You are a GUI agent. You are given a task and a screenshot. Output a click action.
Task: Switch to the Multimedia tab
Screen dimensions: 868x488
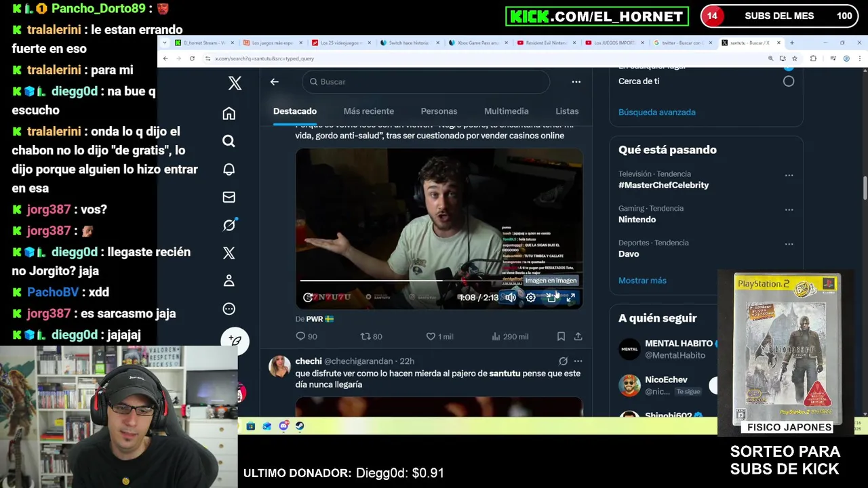tap(507, 111)
